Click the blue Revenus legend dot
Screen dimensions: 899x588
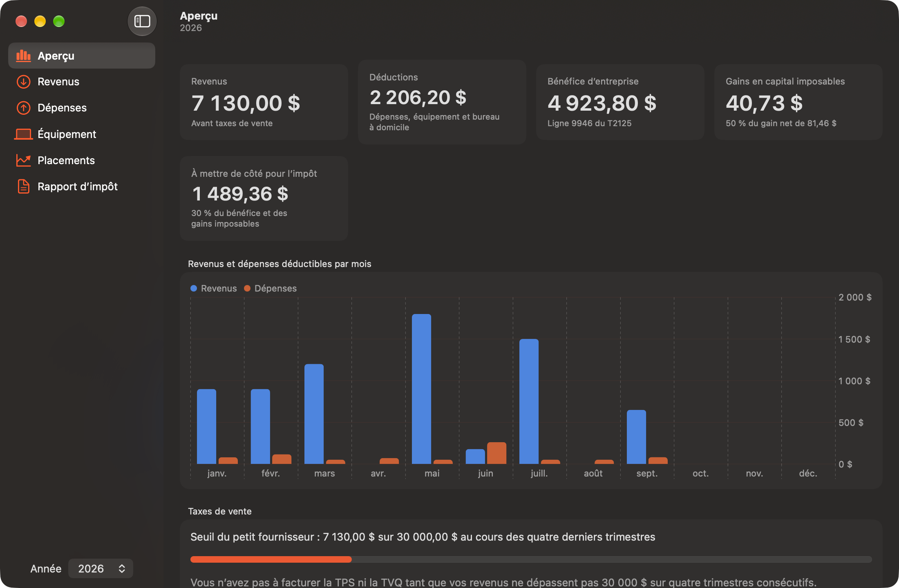coord(194,288)
